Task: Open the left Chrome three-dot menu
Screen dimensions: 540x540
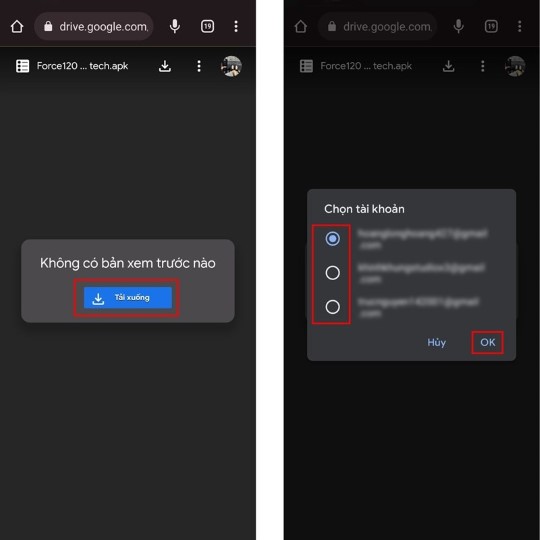Action: pos(236,27)
